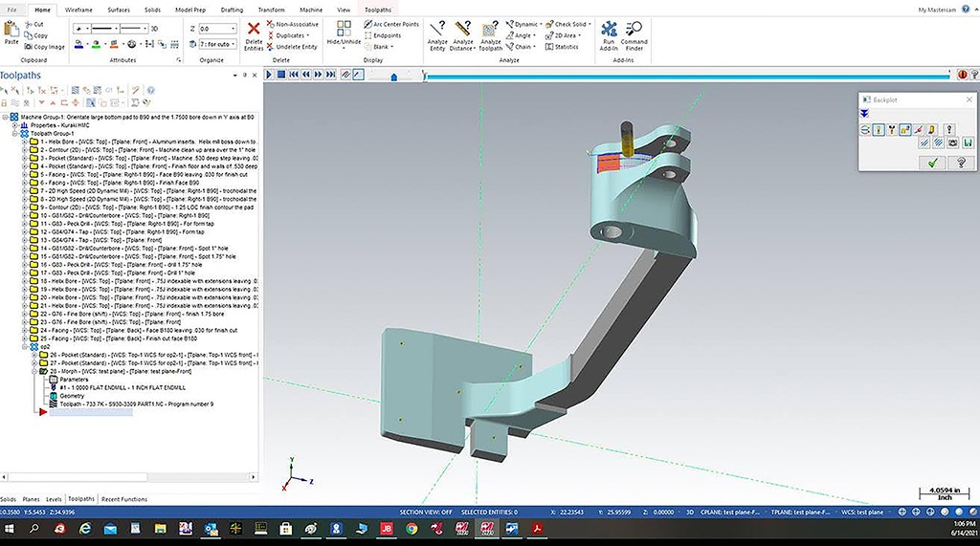This screenshot has height=546, width=980.
Task: Expand the Backplot panel with double chevron
Action: [864, 114]
